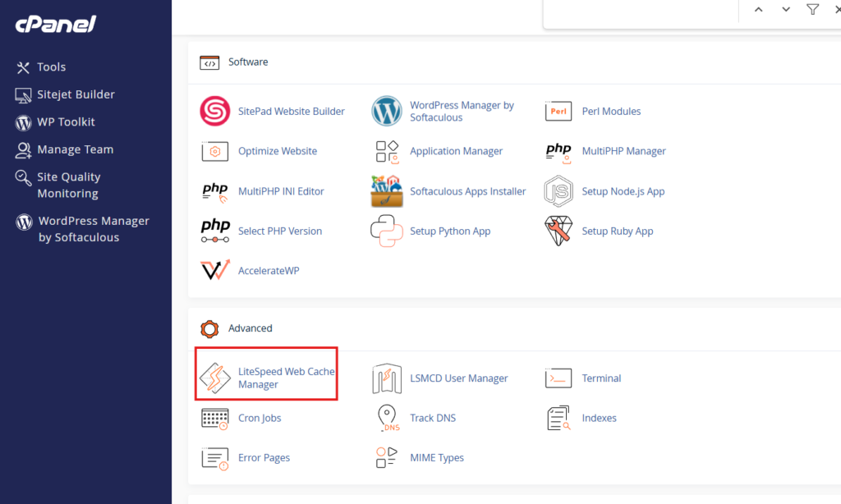Open Tools in the sidebar menu
Image resolution: width=841 pixels, height=504 pixels.
pos(52,67)
